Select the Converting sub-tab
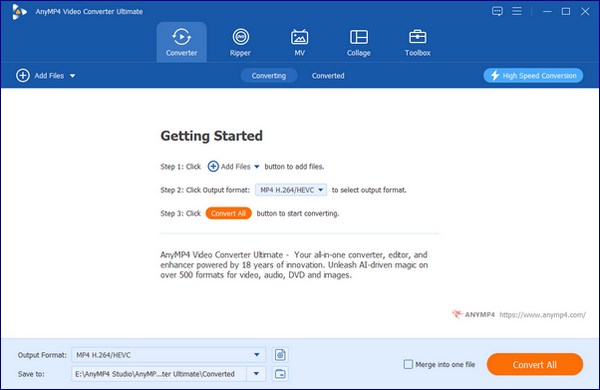The width and height of the screenshot is (600, 390). (269, 76)
